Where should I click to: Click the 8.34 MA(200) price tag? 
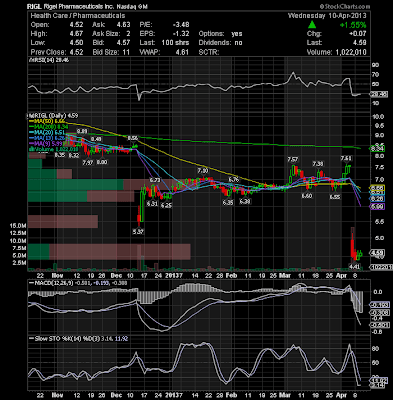pyautogui.click(x=377, y=149)
